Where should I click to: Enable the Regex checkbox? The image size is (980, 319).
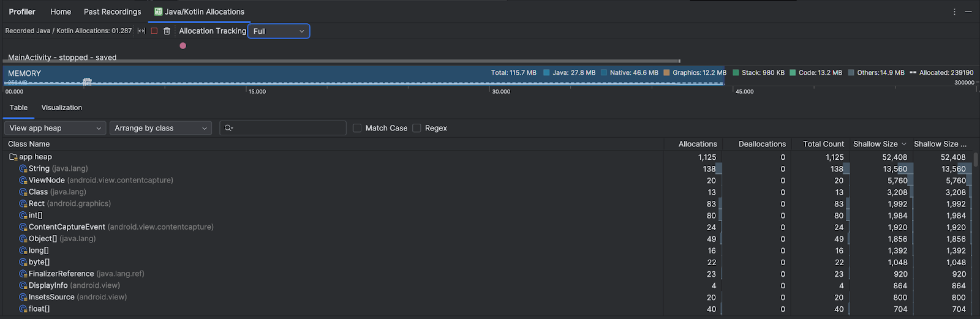[x=417, y=128]
